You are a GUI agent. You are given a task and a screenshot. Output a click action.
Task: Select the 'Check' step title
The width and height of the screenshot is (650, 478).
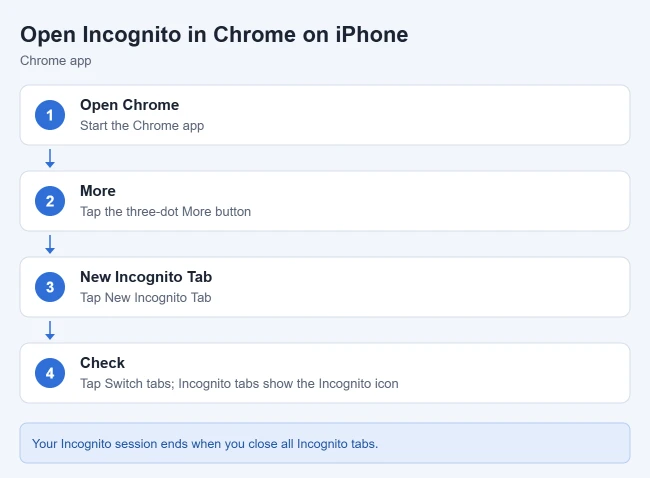102,363
